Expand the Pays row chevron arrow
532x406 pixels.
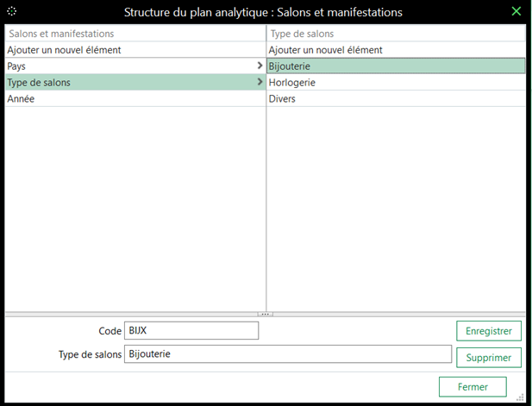tap(260, 66)
